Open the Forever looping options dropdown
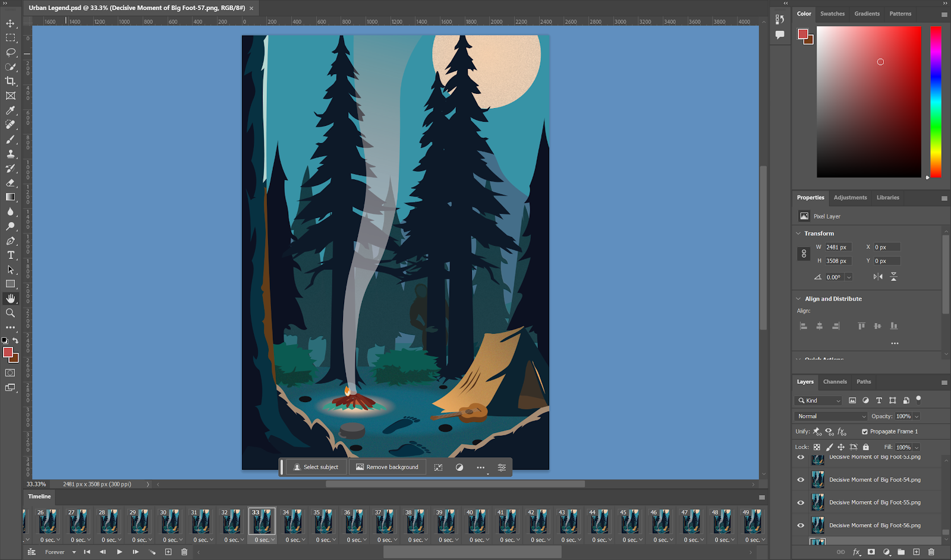The width and height of the screenshot is (951, 560). coord(61,552)
